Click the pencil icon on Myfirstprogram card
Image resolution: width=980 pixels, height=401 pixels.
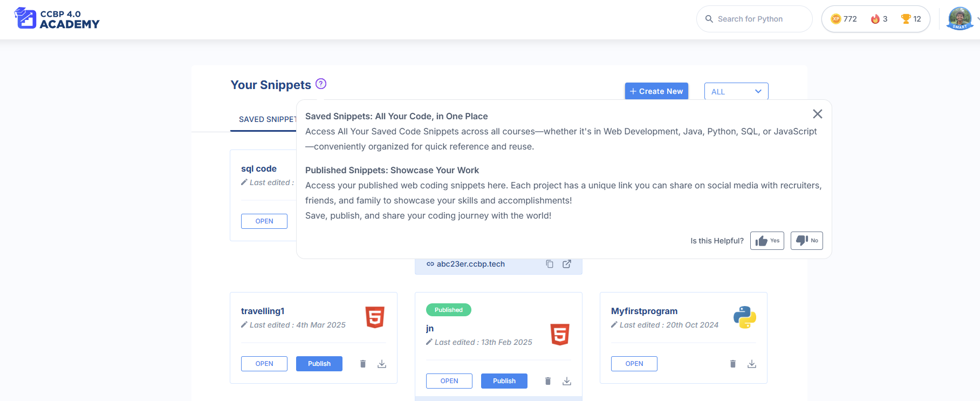tap(614, 325)
